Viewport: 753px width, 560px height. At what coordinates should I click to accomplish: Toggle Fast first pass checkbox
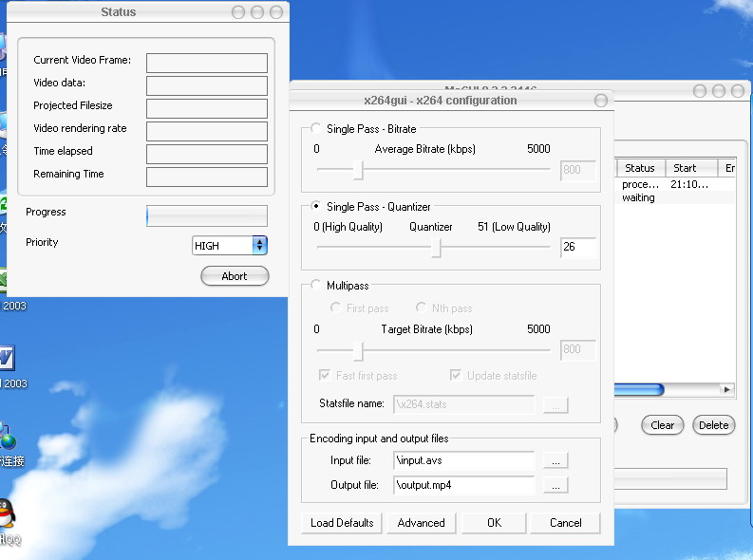(x=325, y=375)
